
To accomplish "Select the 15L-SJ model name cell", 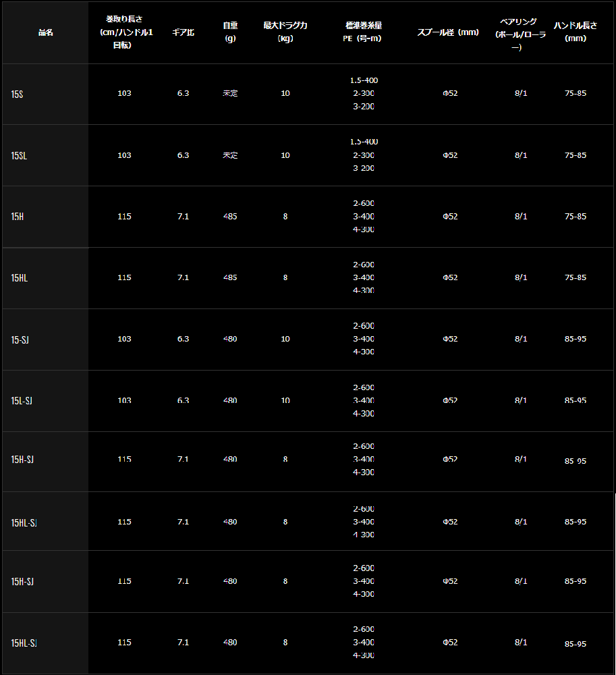I will coord(46,401).
